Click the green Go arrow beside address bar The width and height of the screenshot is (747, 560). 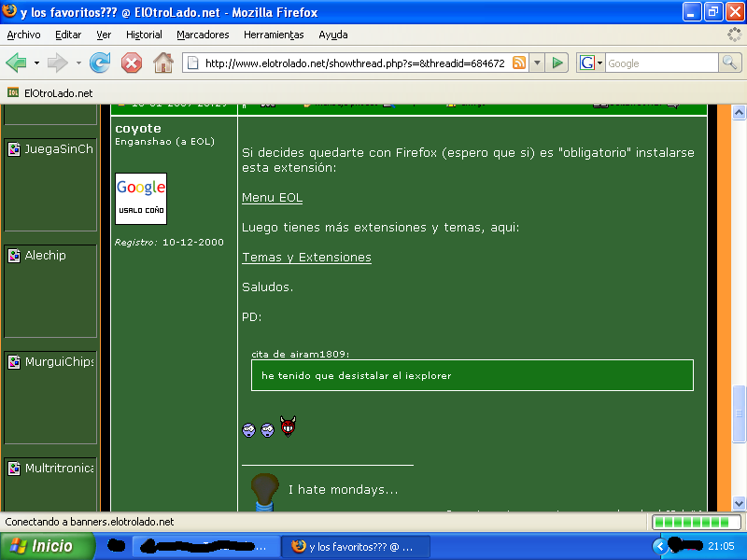point(557,63)
